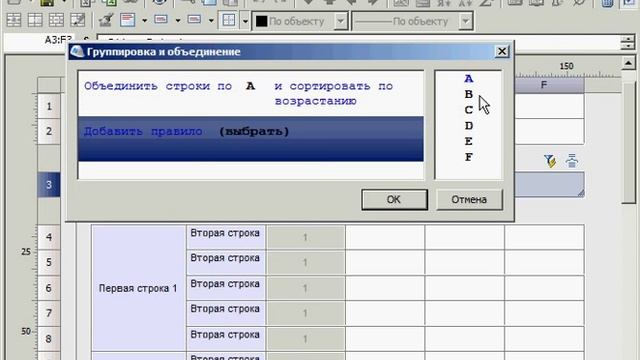The height and width of the screenshot is (360, 640).
Task: Click the page icon with red lines
Action: pos(127,20)
